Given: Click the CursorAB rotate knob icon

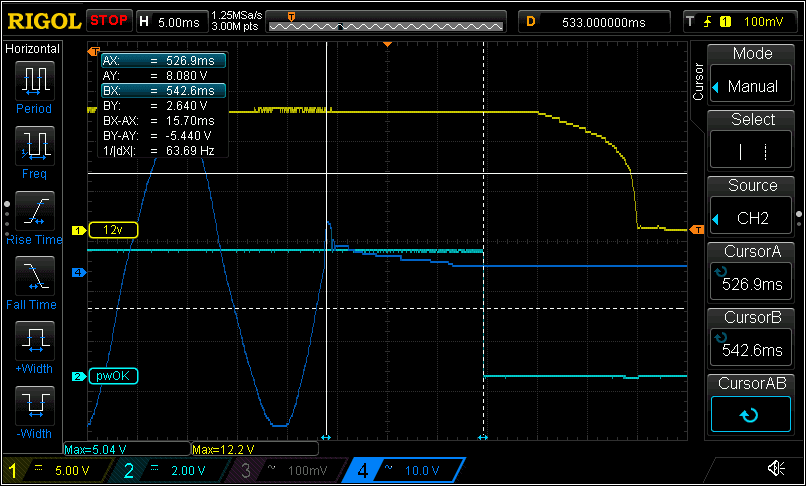Looking at the screenshot, I should (x=750, y=415).
